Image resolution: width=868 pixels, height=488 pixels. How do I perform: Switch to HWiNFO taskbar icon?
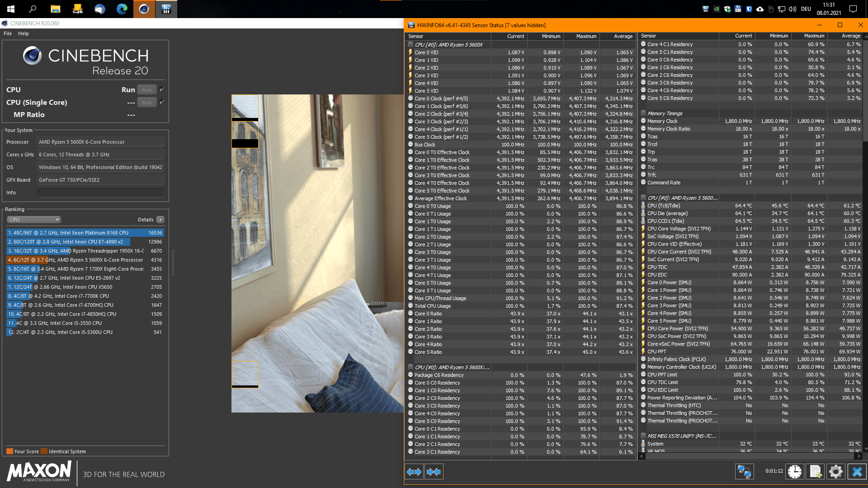tap(166, 9)
